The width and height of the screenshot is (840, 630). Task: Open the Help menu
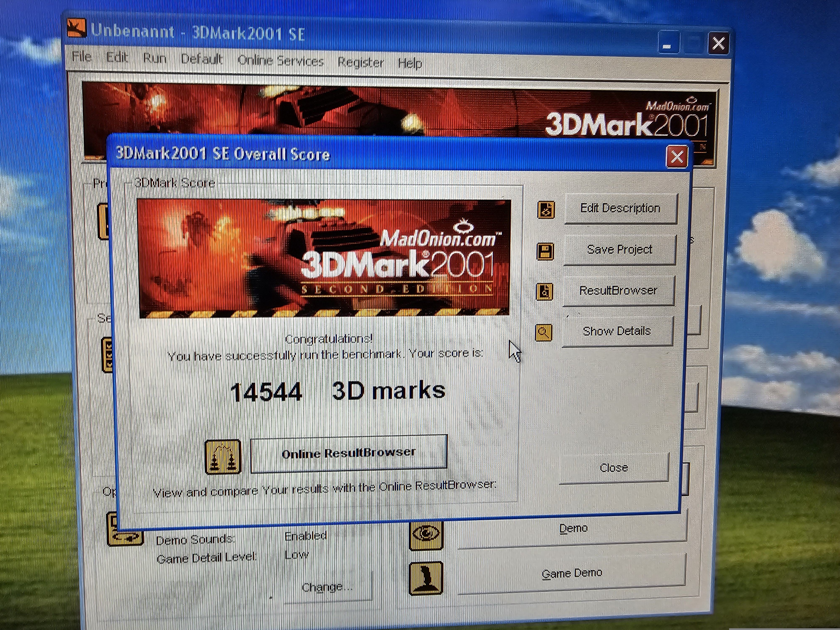pos(410,63)
